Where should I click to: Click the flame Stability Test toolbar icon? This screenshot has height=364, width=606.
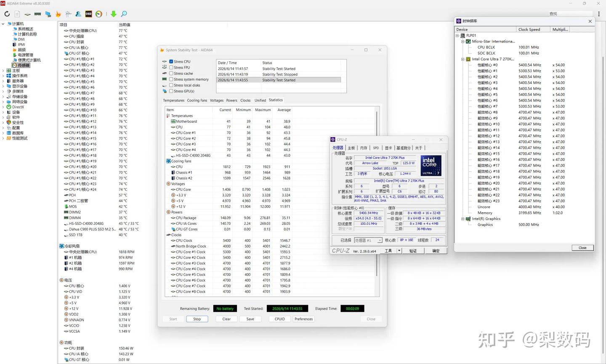pyautogui.click(x=58, y=14)
